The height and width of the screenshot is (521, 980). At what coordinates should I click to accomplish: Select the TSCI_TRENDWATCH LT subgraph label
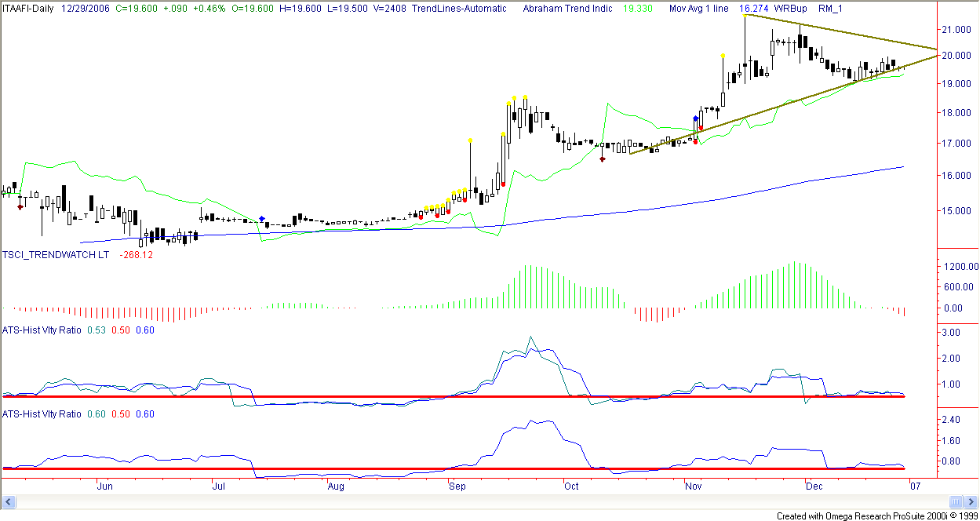[56, 255]
